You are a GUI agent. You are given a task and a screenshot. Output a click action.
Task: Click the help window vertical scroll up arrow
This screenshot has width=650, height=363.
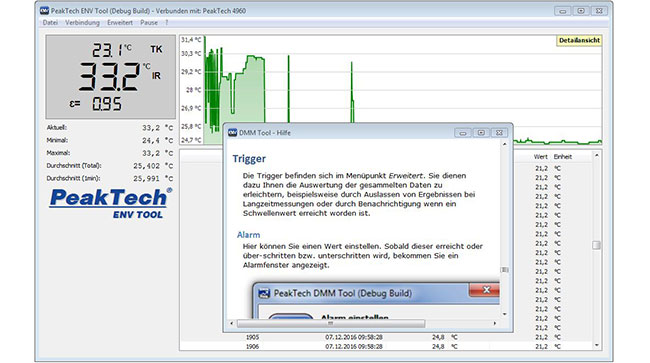click(504, 144)
